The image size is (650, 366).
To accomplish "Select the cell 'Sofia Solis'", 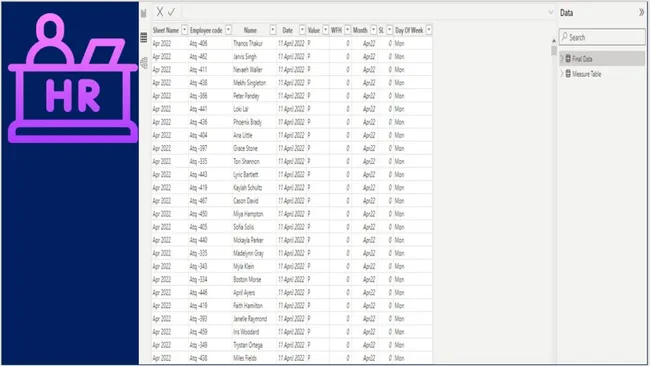I will [x=255, y=227].
